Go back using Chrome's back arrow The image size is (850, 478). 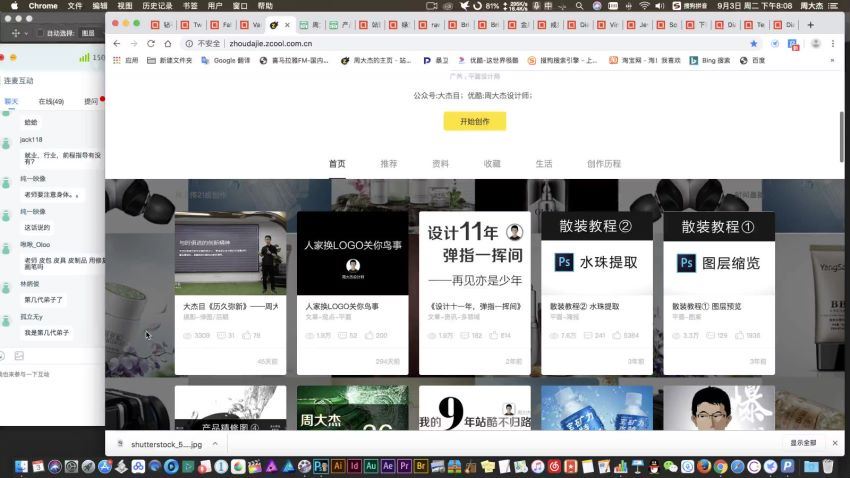tap(117, 43)
